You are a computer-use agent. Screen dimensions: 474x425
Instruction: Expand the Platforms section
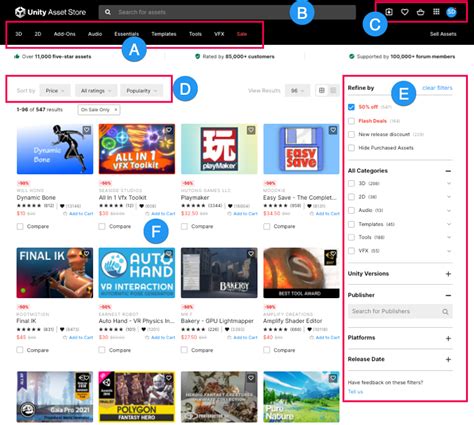[448, 338]
